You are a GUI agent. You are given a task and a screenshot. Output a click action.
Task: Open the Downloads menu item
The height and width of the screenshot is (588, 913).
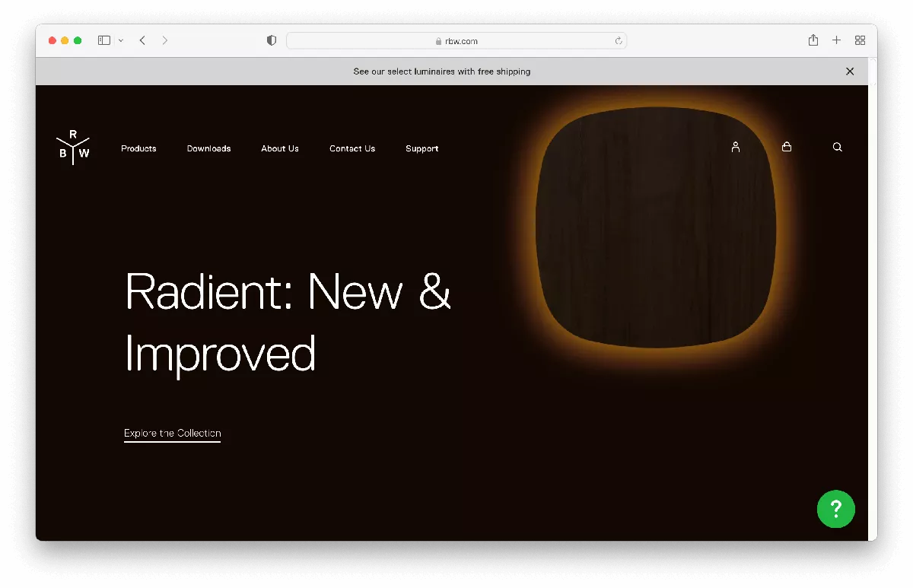point(208,148)
